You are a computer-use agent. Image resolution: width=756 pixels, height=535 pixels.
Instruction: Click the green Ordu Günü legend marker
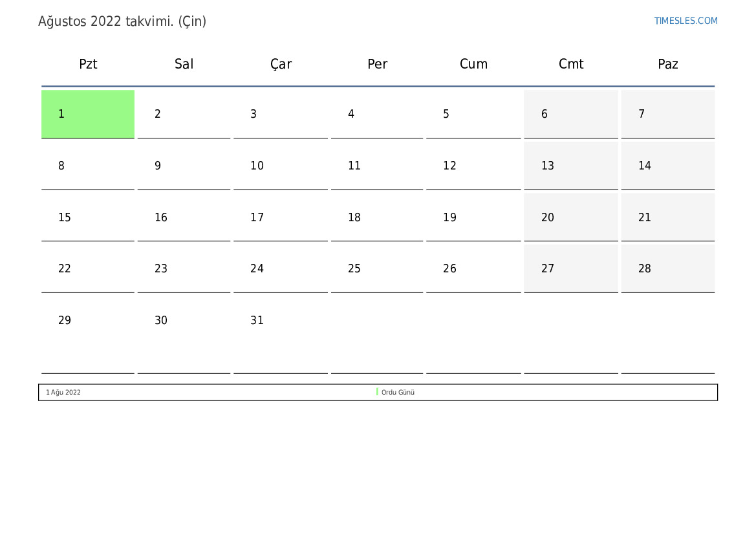point(377,392)
